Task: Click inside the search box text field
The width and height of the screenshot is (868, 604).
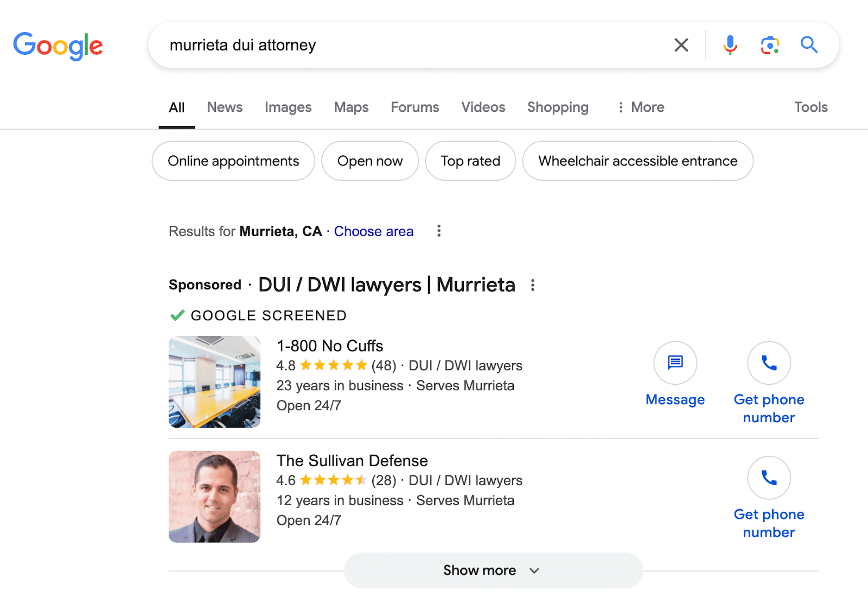Action: 412,45
